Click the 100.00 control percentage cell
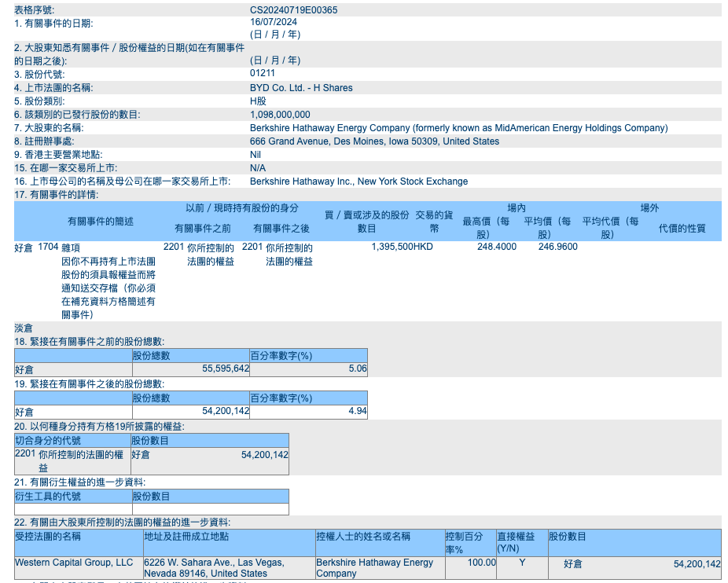The image size is (728, 583). [x=481, y=563]
